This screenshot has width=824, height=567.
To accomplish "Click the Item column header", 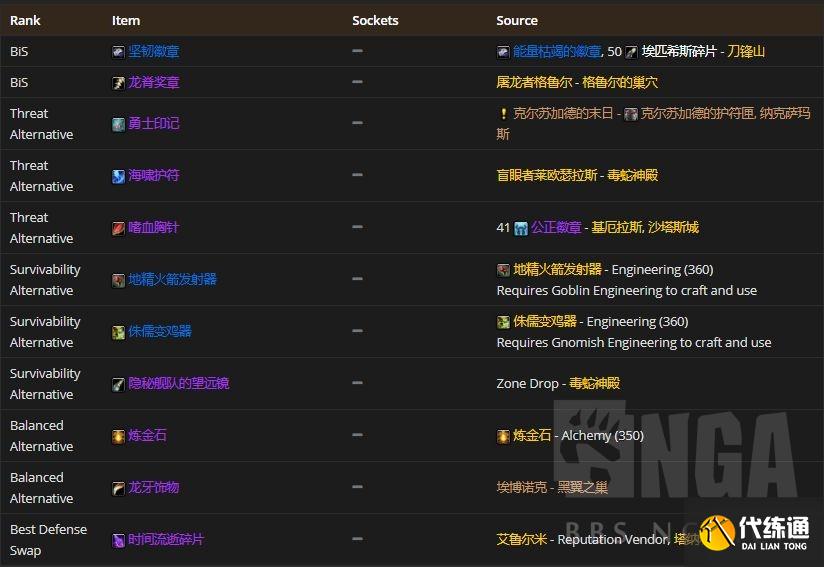I will tap(126, 20).
